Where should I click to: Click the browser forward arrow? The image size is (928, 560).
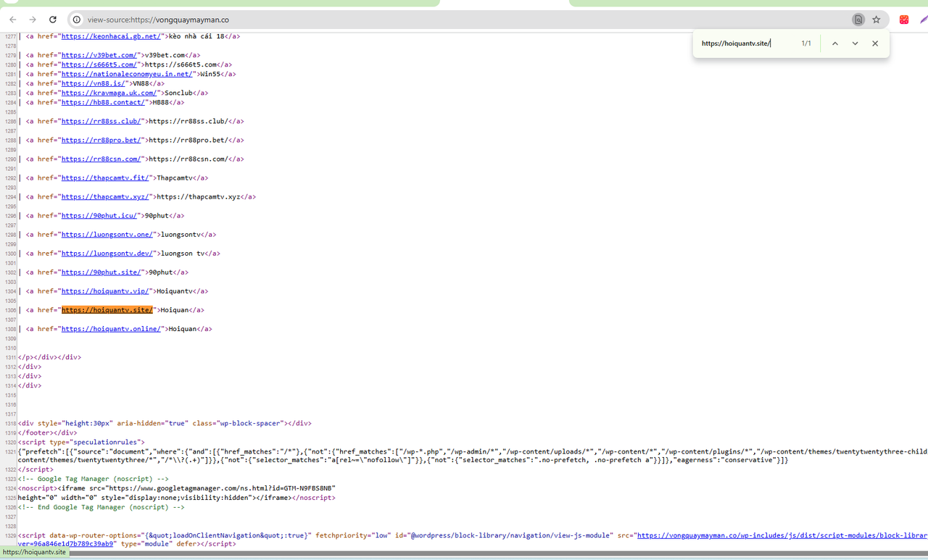33,20
